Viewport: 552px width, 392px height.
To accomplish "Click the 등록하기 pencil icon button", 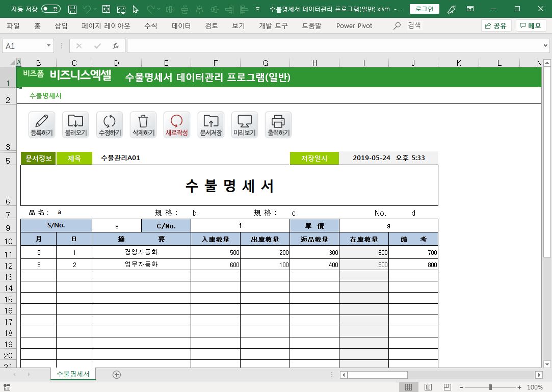I will pos(42,125).
